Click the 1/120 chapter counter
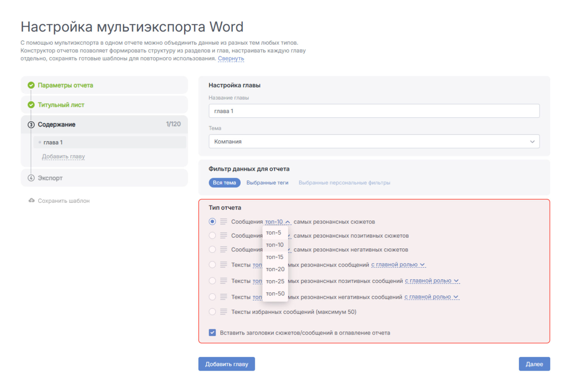571x392 pixels. point(173,124)
